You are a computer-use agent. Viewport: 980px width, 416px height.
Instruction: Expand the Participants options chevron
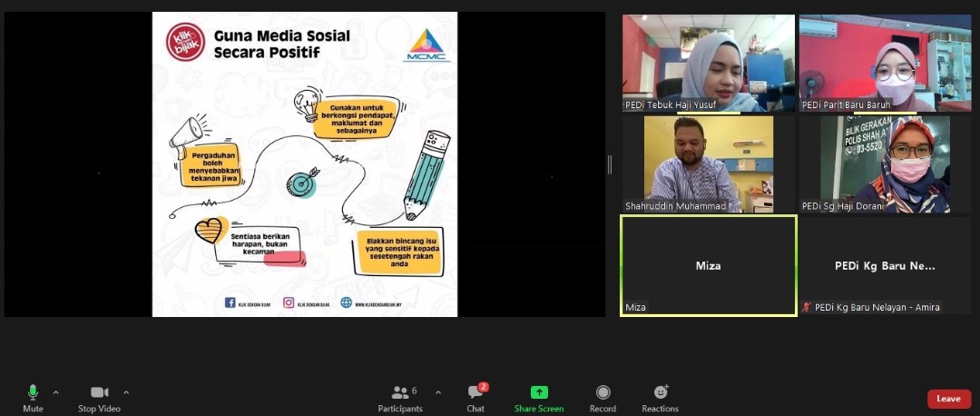tap(438, 392)
